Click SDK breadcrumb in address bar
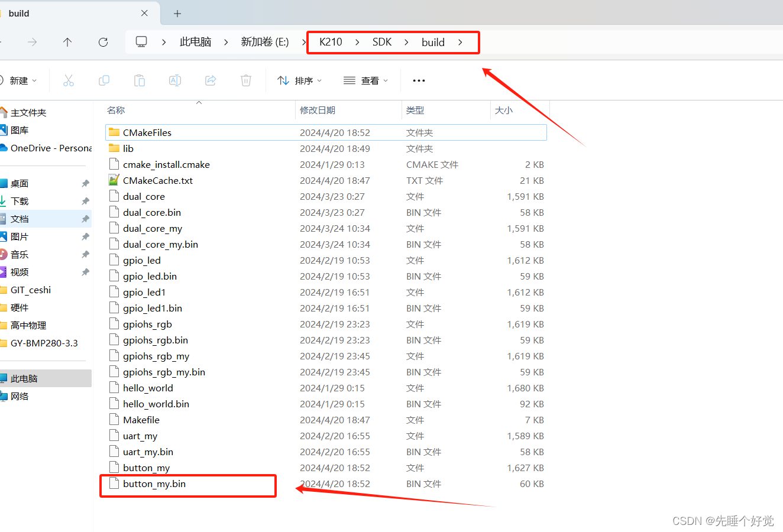This screenshot has width=783, height=532. (382, 42)
